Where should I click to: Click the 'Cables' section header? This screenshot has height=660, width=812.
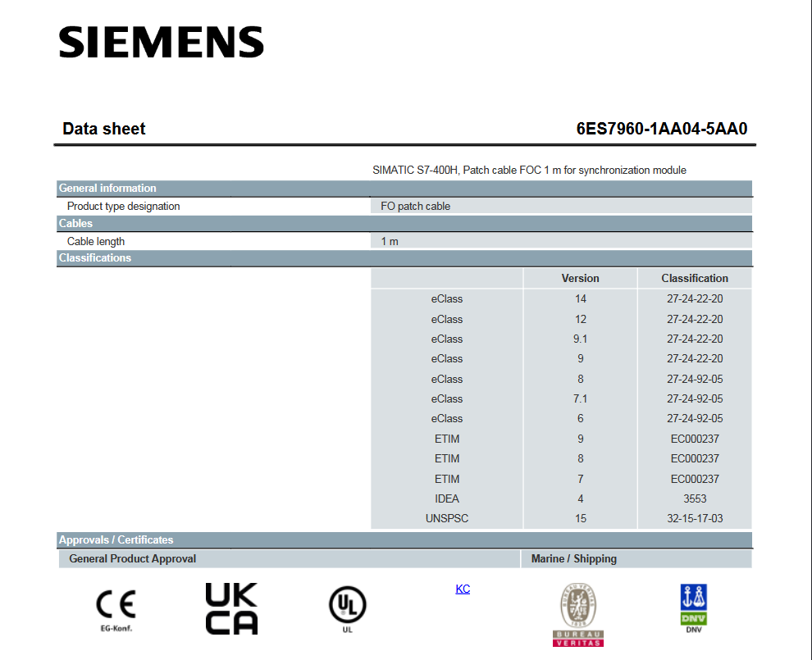click(x=404, y=224)
